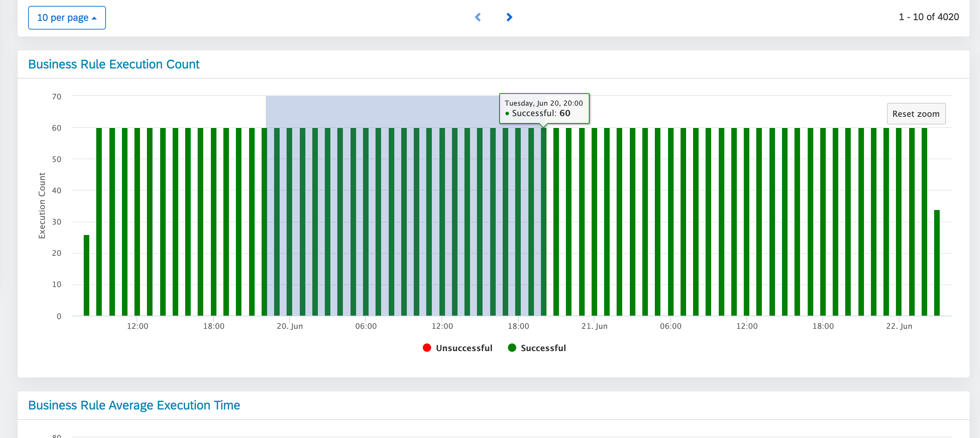Toggle the Unsuccessful legend series
The image size is (980, 438).
pos(464,348)
